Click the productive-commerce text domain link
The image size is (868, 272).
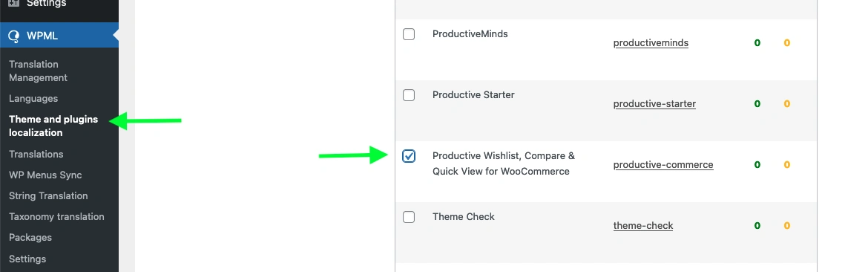pos(663,164)
